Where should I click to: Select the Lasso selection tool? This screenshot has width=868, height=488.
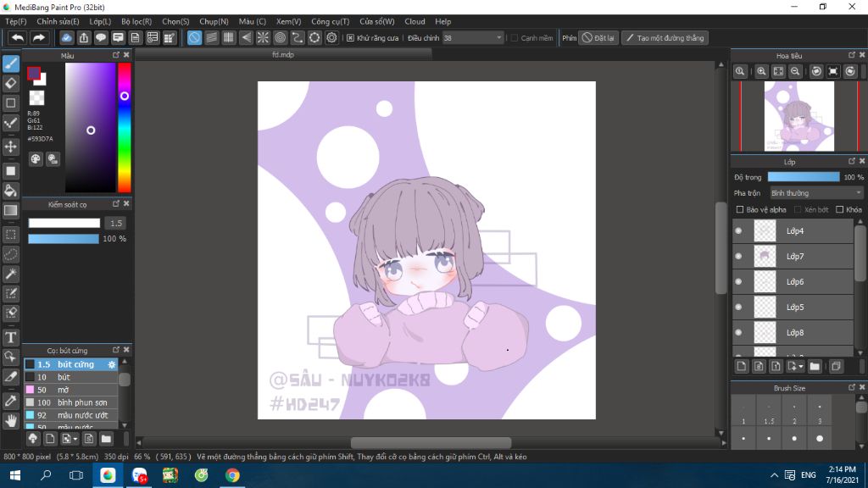coord(10,254)
